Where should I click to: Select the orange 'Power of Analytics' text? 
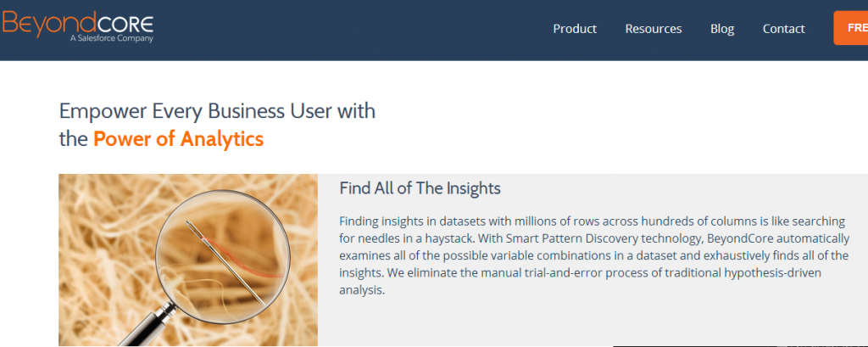178,139
